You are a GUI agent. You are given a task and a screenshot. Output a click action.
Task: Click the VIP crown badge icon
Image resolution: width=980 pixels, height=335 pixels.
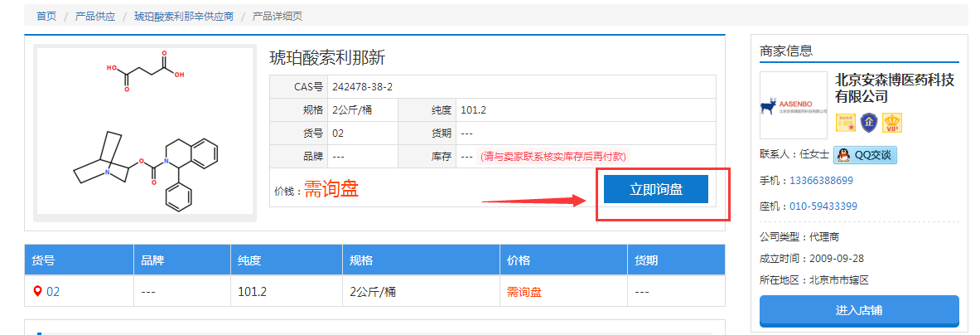[x=892, y=124]
